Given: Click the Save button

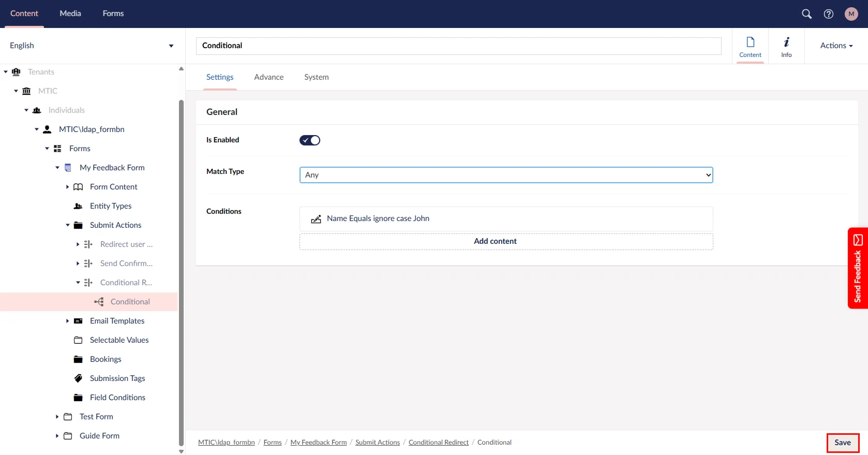Looking at the screenshot, I should [842, 443].
